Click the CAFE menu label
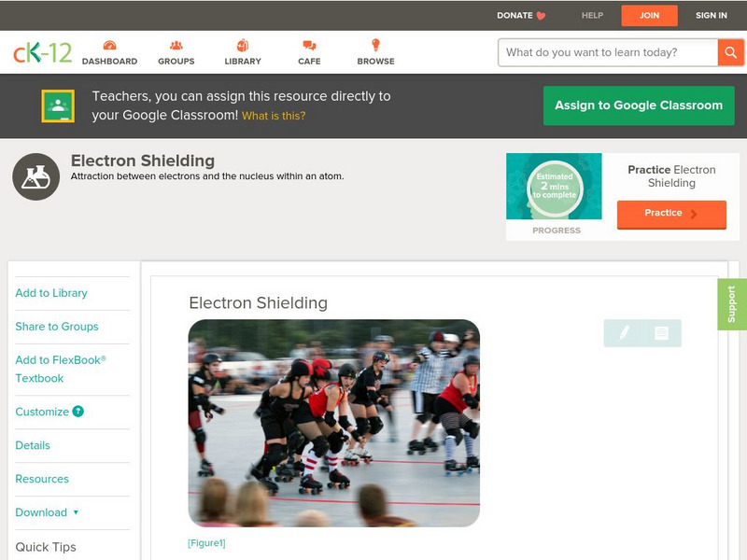Image resolution: width=747 pixels, height=560 pixels. coord(309,62)
